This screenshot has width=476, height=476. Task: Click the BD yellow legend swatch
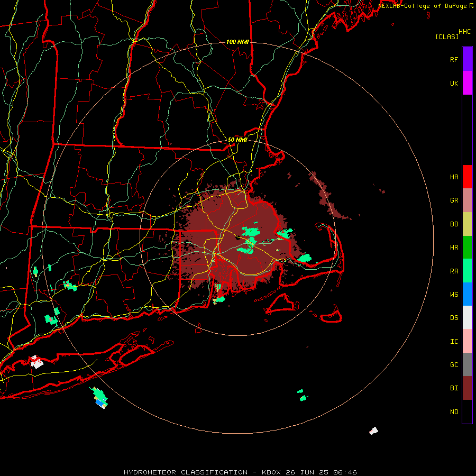pyautogui.click(x=467, y=224)
